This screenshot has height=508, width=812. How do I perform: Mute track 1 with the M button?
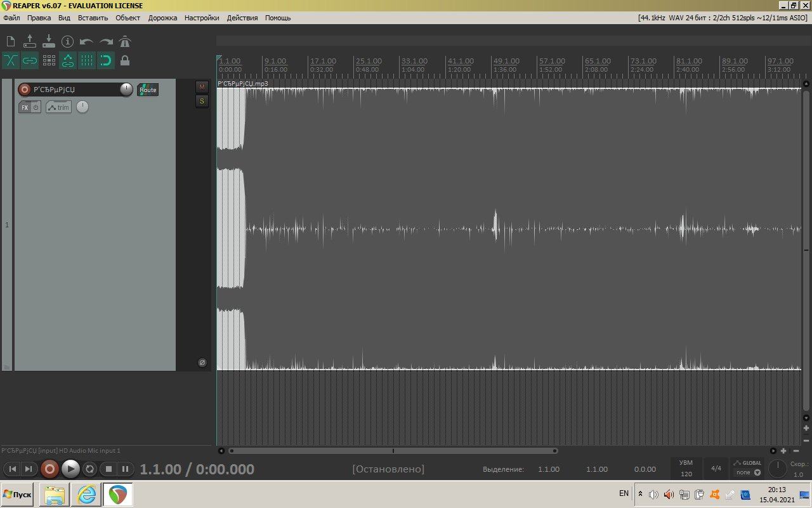tap(202, 87)
